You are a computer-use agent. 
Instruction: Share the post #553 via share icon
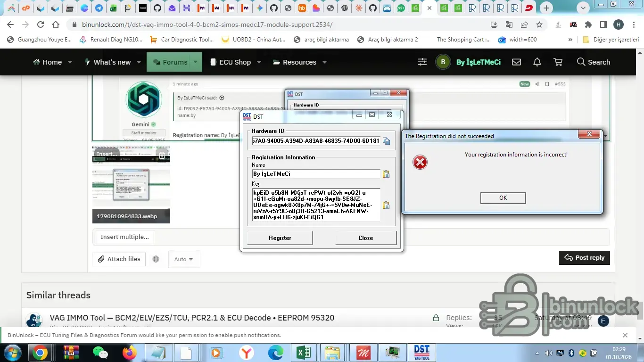coord(537,84)
